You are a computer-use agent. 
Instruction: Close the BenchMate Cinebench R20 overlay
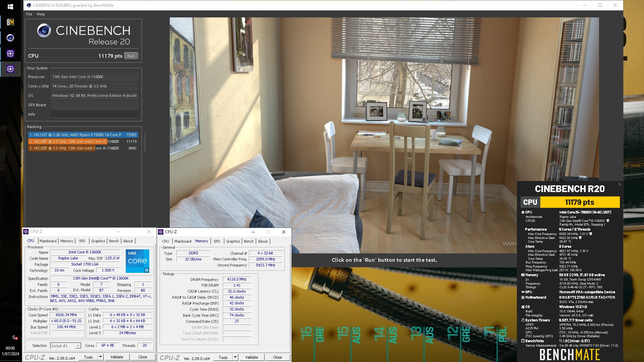[620, 184]
